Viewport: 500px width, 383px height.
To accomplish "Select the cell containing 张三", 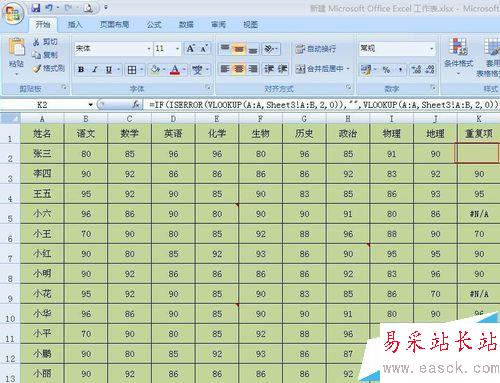I will (x=42, y=154).
